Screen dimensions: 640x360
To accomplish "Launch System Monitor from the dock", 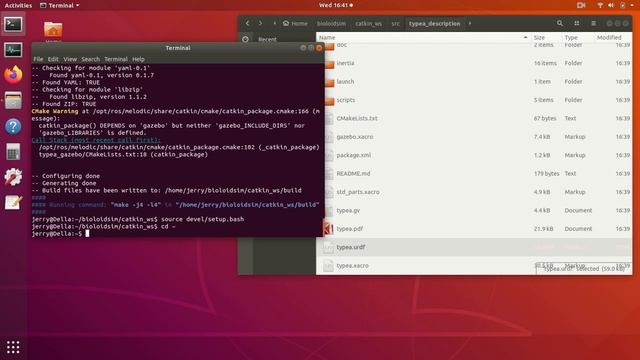I will [x=13, y=50].
